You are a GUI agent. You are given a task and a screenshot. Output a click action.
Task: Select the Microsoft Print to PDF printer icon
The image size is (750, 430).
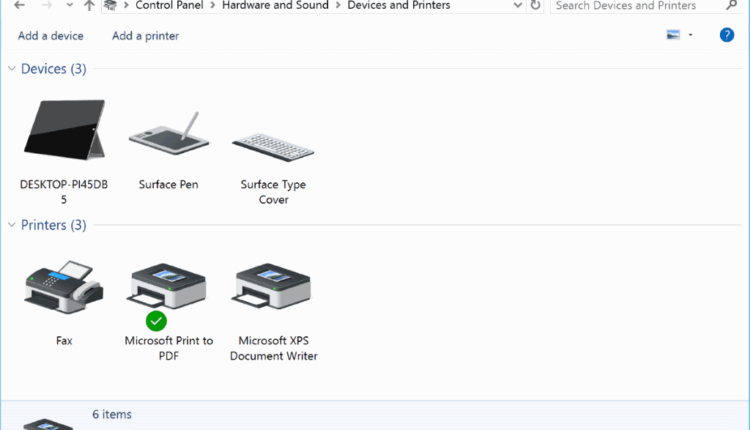(168, 286)
